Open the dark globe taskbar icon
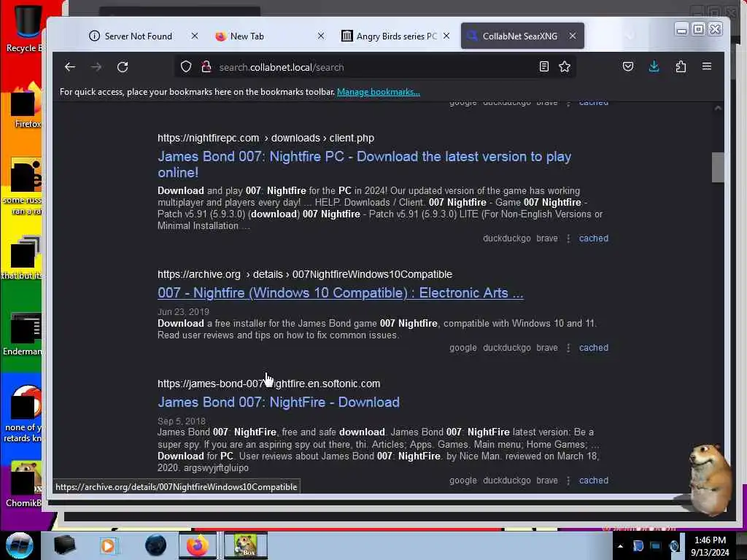Viewport: 747px width, 560px height. tap(156, 545)
